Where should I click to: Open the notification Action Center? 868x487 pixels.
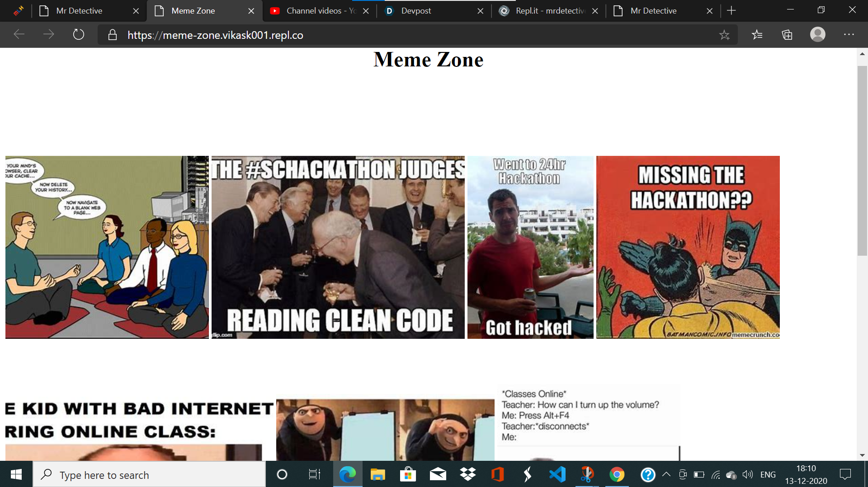click(x=845, y=474)
